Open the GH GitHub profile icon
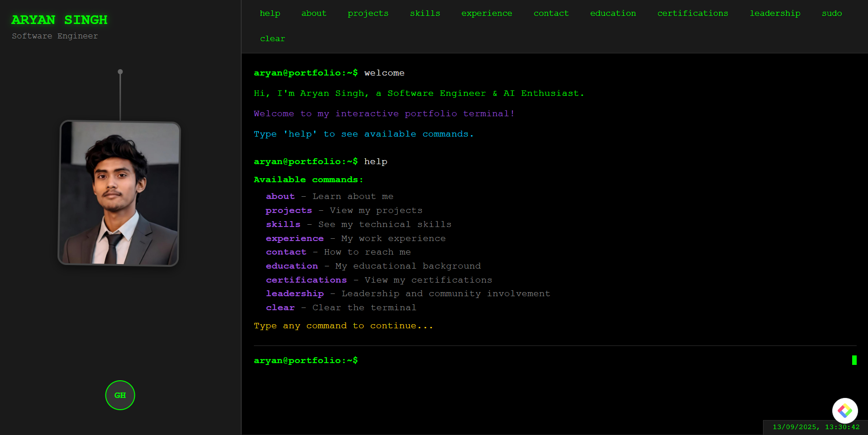This screenshot has height=435, width=868. (119, 395)
